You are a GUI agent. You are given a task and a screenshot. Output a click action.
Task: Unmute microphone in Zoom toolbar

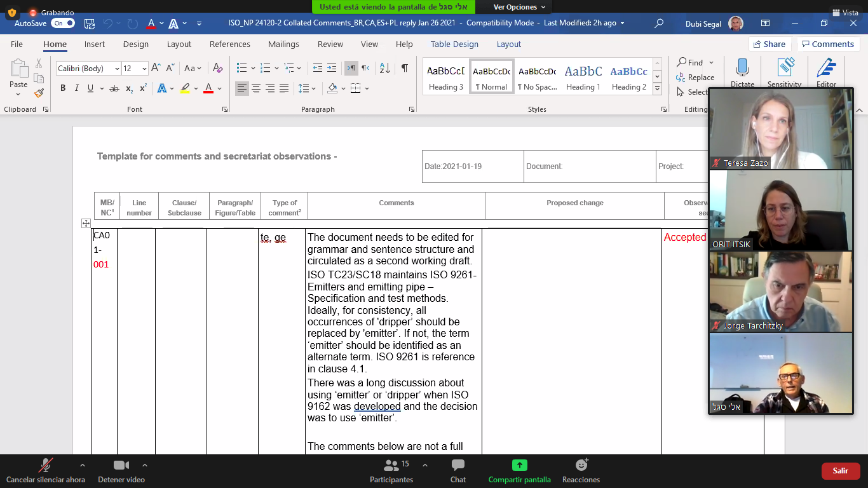click(x=45, y=471)
